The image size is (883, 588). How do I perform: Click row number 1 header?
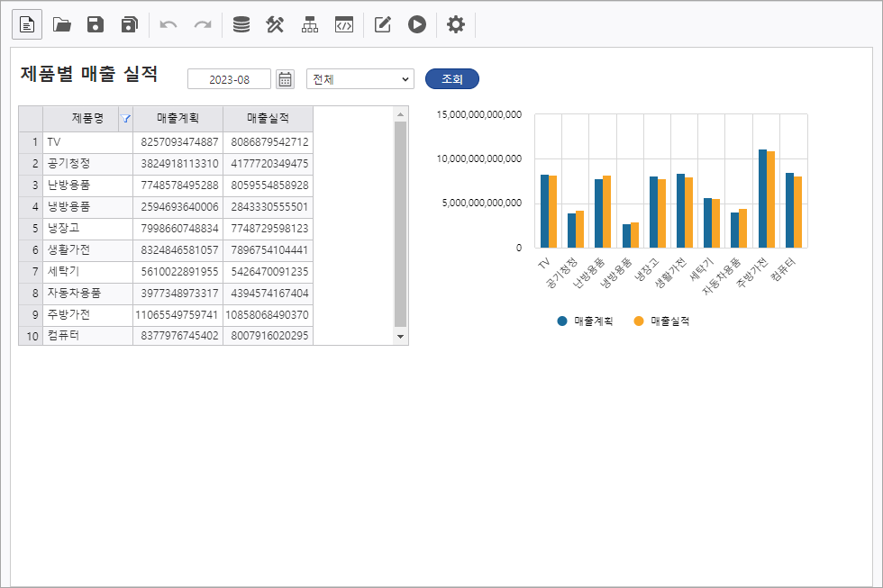(x=31, y=142)
